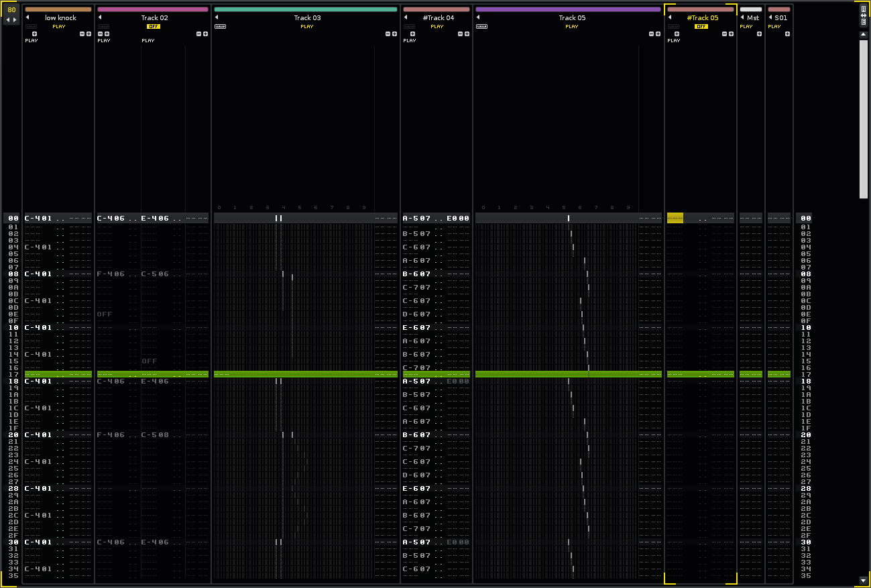
Task: Click the keyboard icon in #Track 04 header
Action: [x=409, y=26]
